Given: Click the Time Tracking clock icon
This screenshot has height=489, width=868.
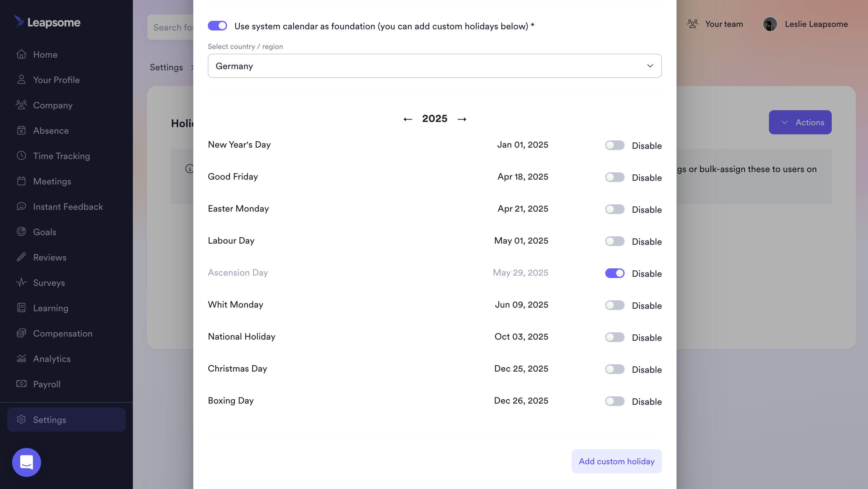Looking at the screenshot, I should 21,155.
